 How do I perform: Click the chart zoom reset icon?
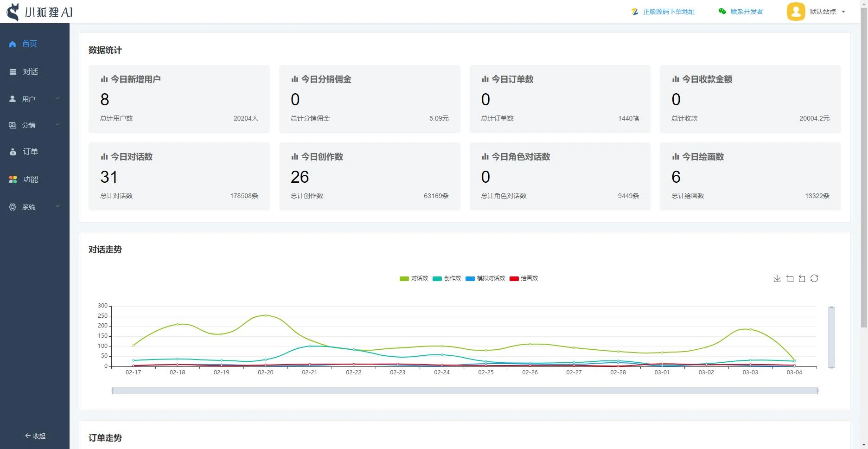[x=802, y=279]
